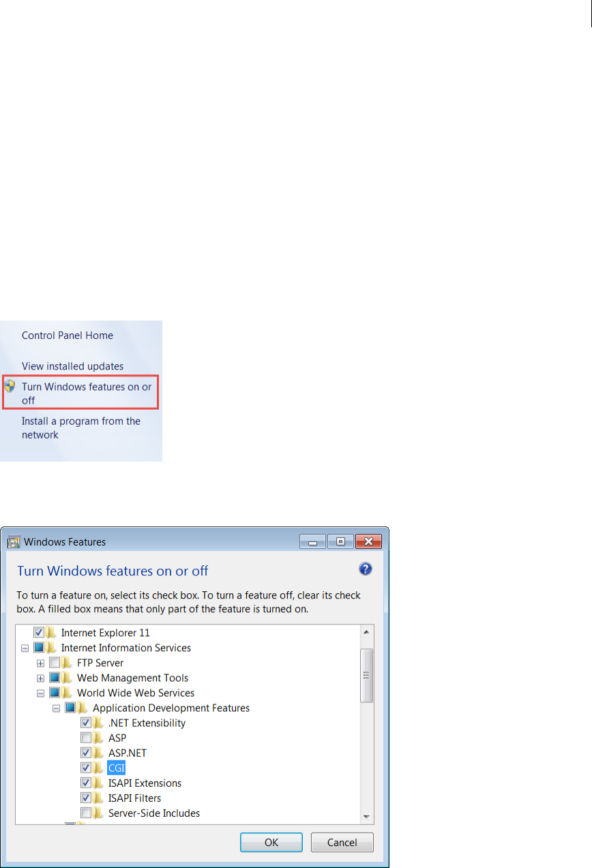The image size is (592, 868).
Task: Confirm with the OK button
Action: point(271,842)
